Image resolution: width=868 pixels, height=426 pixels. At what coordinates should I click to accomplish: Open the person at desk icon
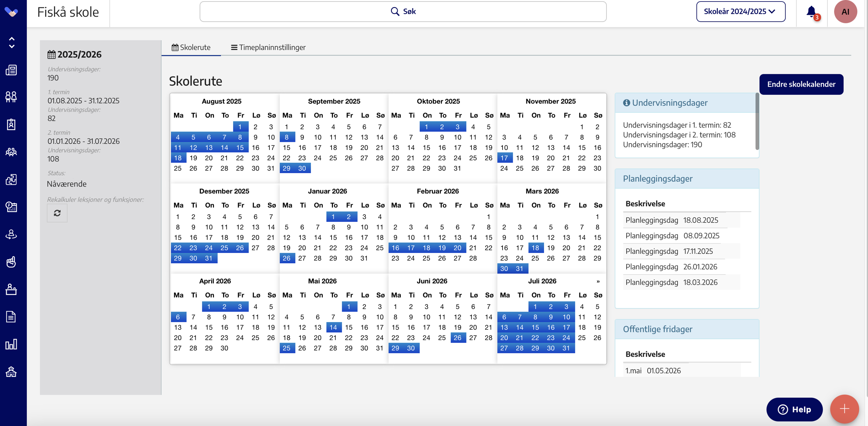coord(12,289)
